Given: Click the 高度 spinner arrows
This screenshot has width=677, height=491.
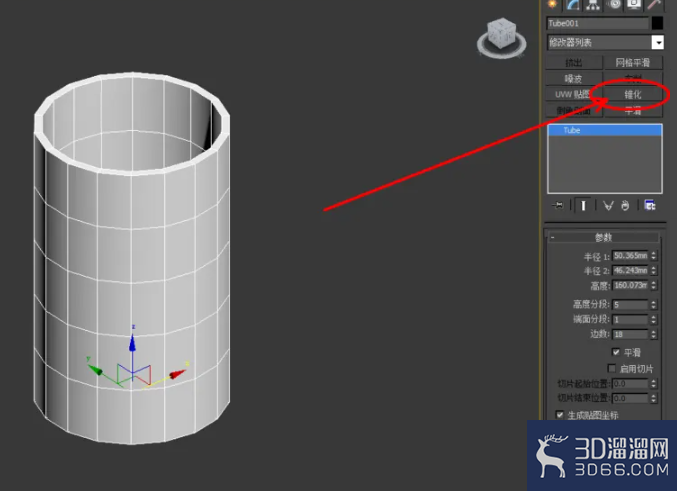Looking at the screenshot, I should coord(654,285).
